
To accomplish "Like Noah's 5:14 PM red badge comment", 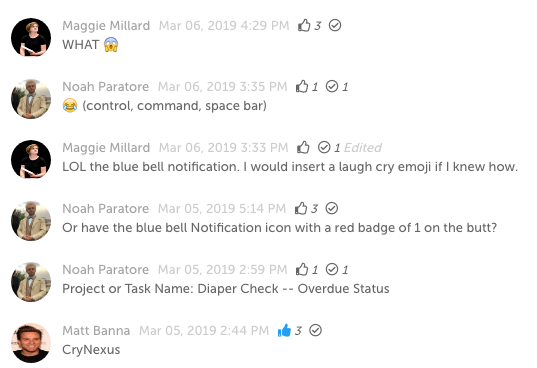I will [301, 208].
